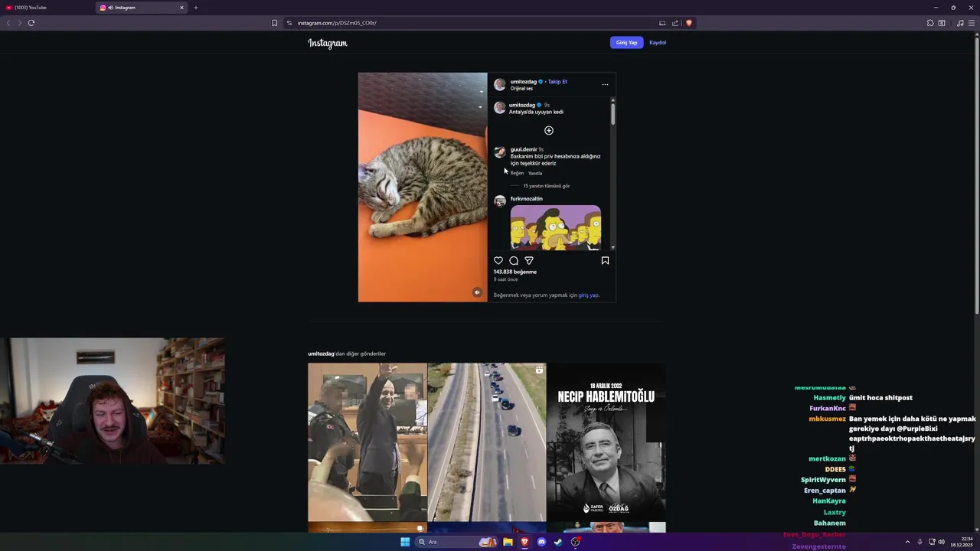Select the Instagram tab
This screenshot has height=551, width=980.
point(142,8)
